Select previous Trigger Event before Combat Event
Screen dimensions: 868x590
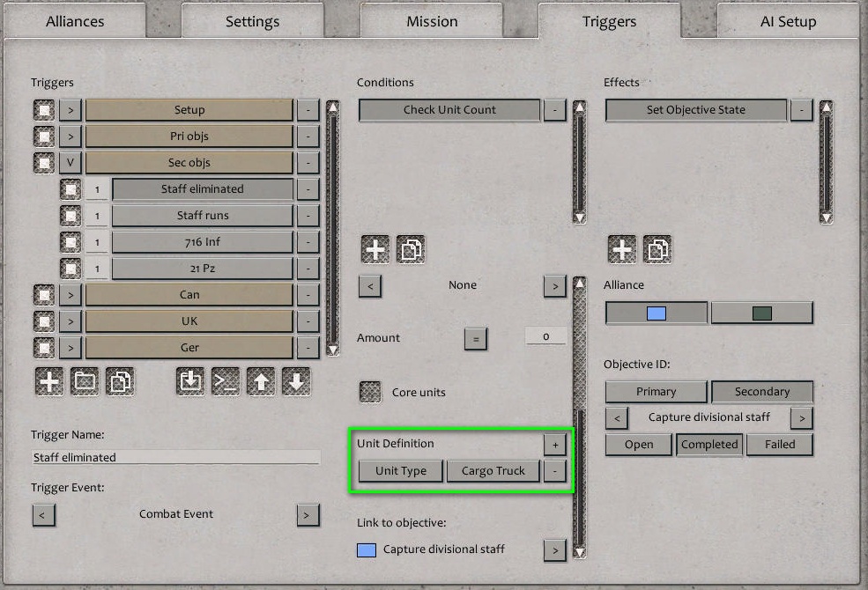44,515
